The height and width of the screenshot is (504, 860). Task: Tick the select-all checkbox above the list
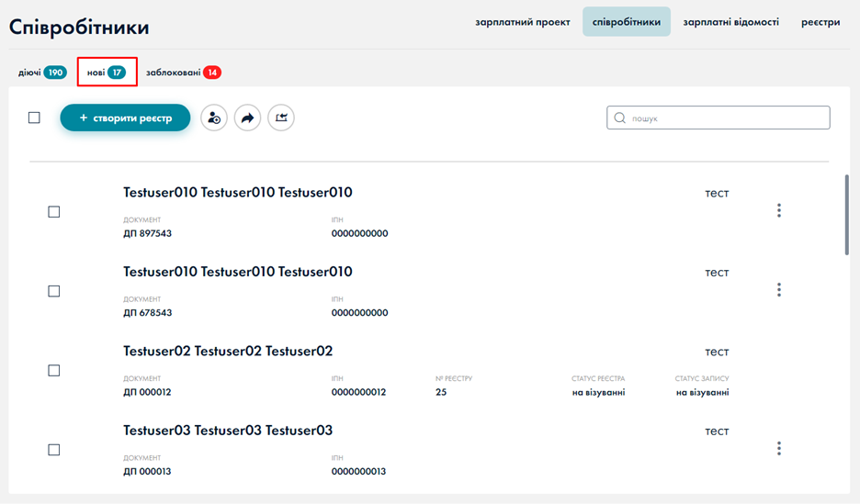pyautogui.click(x=34, y=118)
